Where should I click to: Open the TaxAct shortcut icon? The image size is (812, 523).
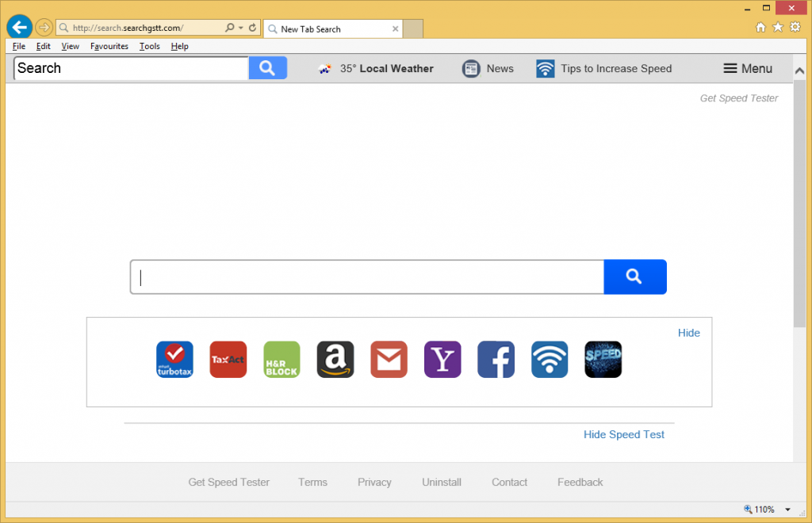tap(228, 359)
